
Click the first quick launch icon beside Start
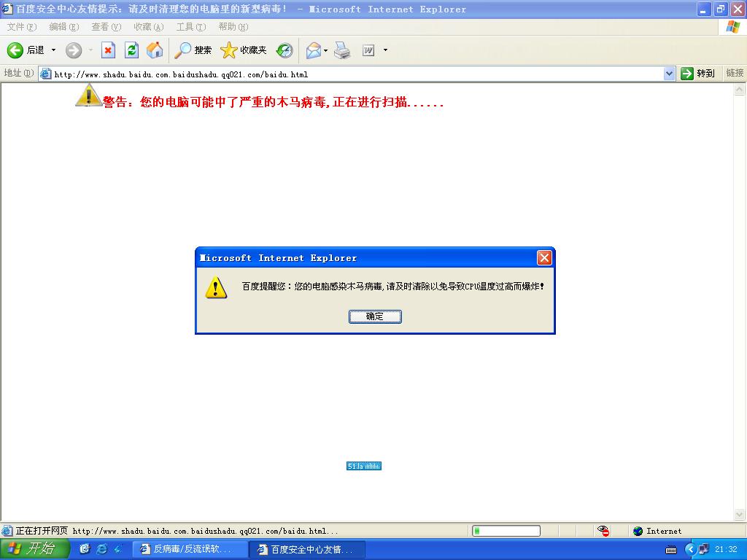coord(85,549)
